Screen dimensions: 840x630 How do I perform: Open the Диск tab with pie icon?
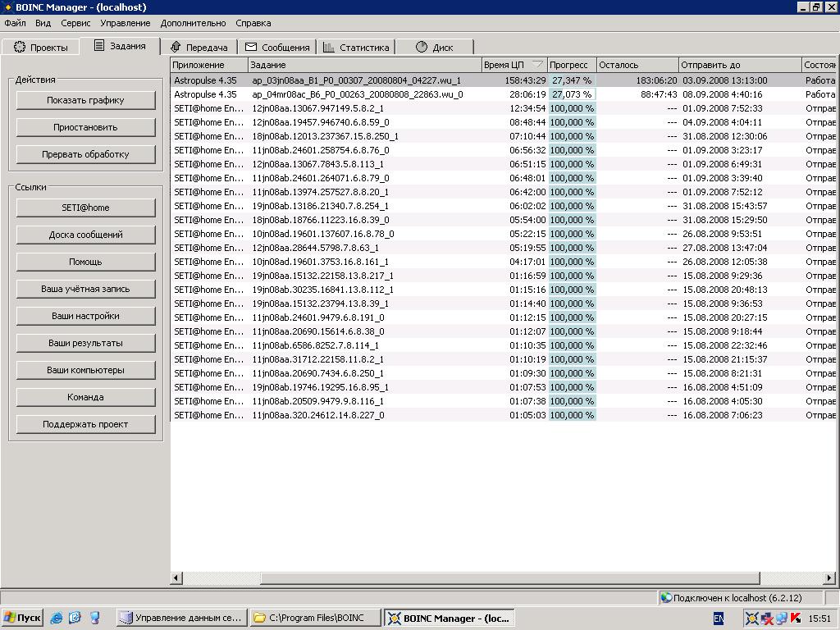434,48
